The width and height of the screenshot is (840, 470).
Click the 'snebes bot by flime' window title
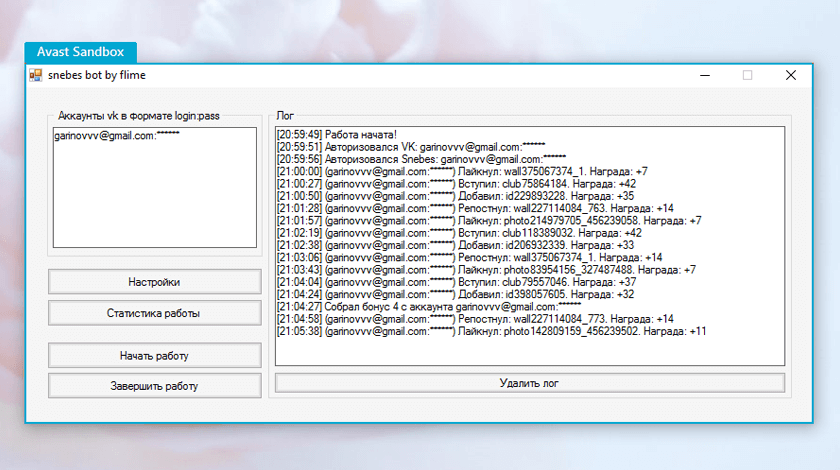pos(97,76)
